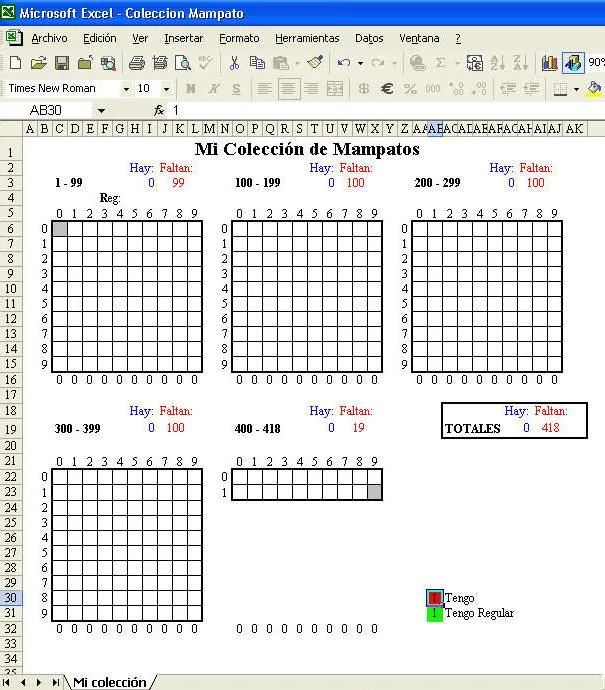Viewport: 605px width, 690px height.
Task: Sort descending with the Z-A icon
Action: tap(521, 63)
